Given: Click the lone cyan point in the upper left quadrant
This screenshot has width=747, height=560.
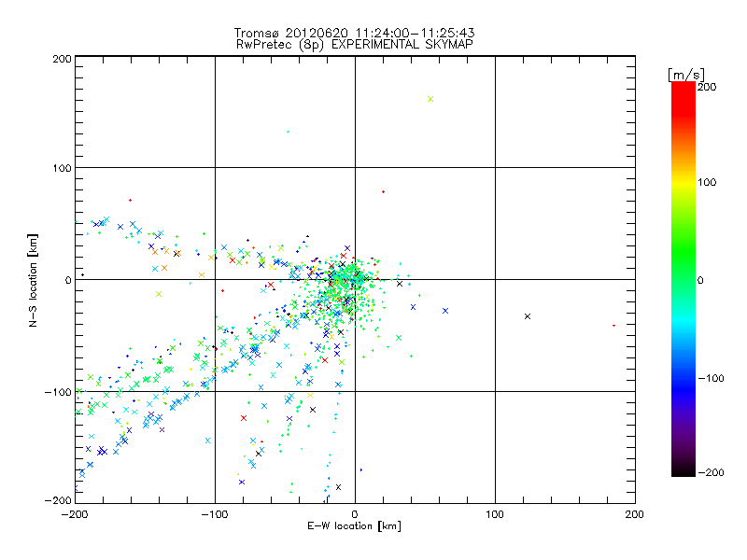Looking at the screenshot, I should click(288, 132).
